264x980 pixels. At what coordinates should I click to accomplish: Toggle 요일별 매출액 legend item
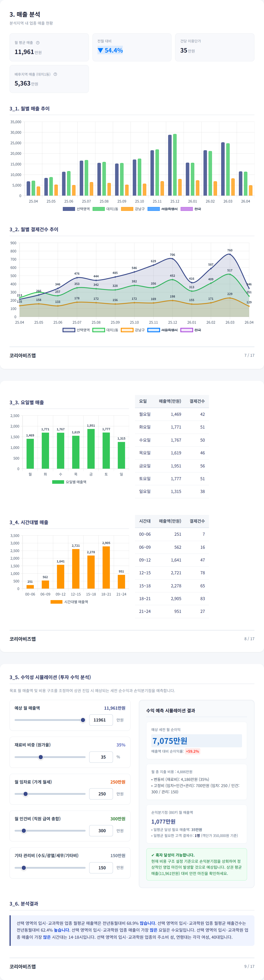[69, 482]
